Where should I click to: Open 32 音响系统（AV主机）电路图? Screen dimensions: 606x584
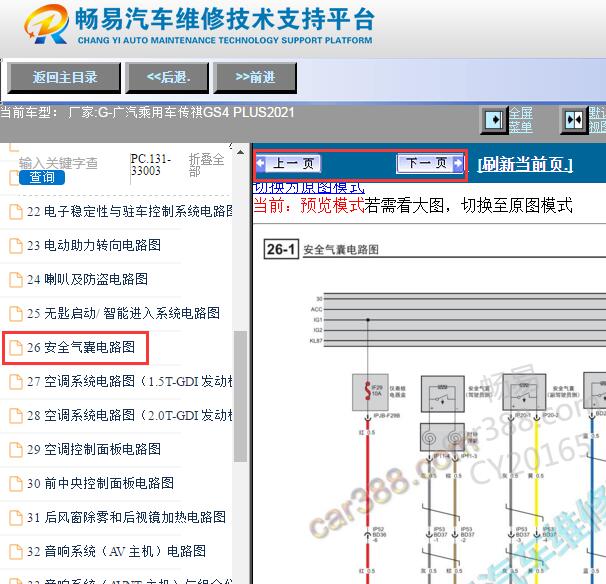tap(116, 552)
